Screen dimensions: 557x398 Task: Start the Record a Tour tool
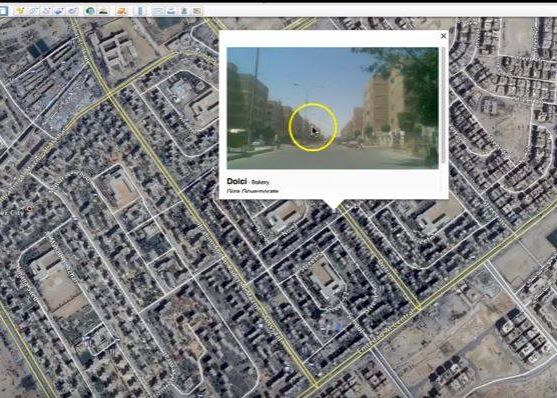click(72, 11)
